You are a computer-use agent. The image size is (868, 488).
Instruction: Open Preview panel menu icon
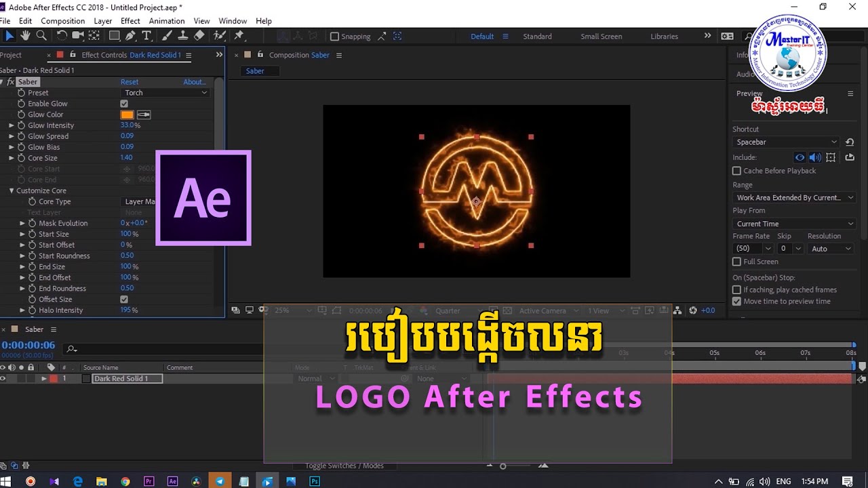click(850, 94)
